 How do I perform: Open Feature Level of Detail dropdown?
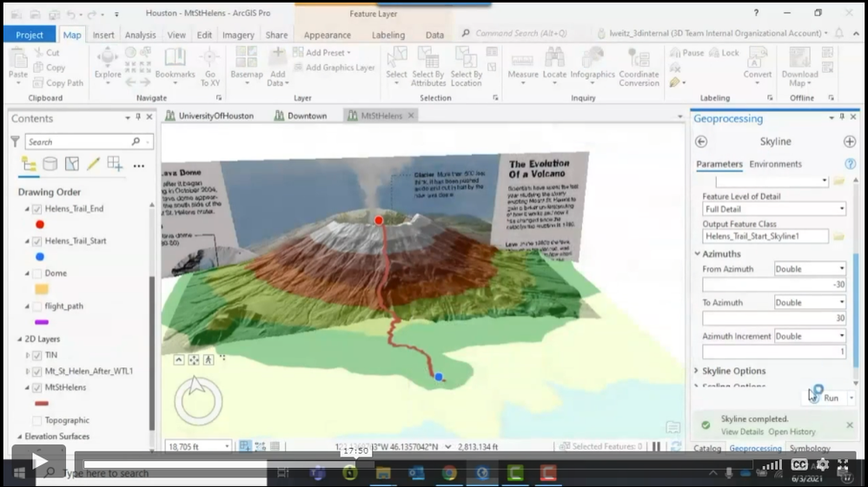[773, 209]
